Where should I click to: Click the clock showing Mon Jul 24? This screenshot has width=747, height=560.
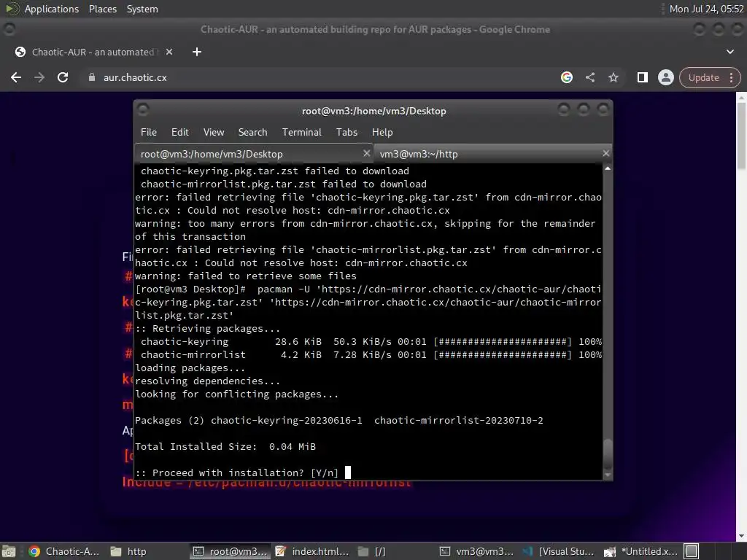click(x=706, y=9)
